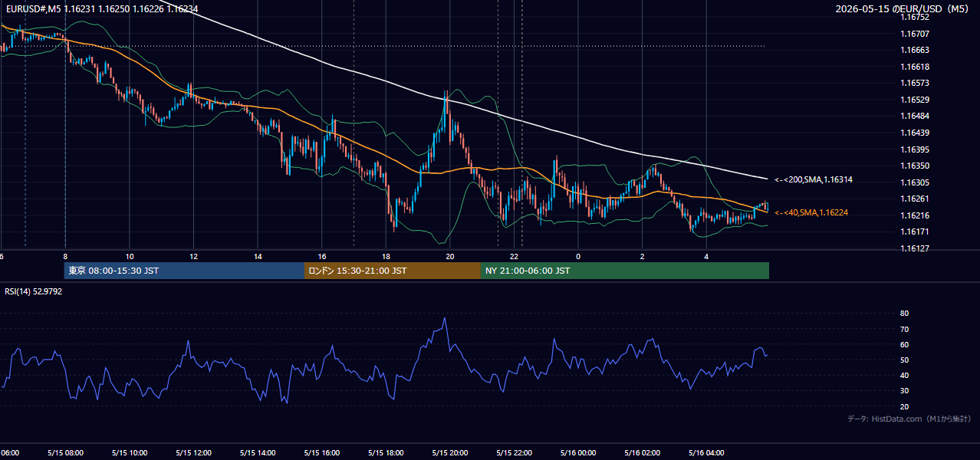Click price axis value 1.16752

(914, 17)
